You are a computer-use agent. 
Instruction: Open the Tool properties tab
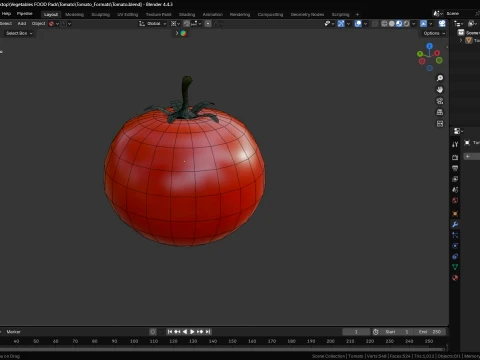click(455, 144)
